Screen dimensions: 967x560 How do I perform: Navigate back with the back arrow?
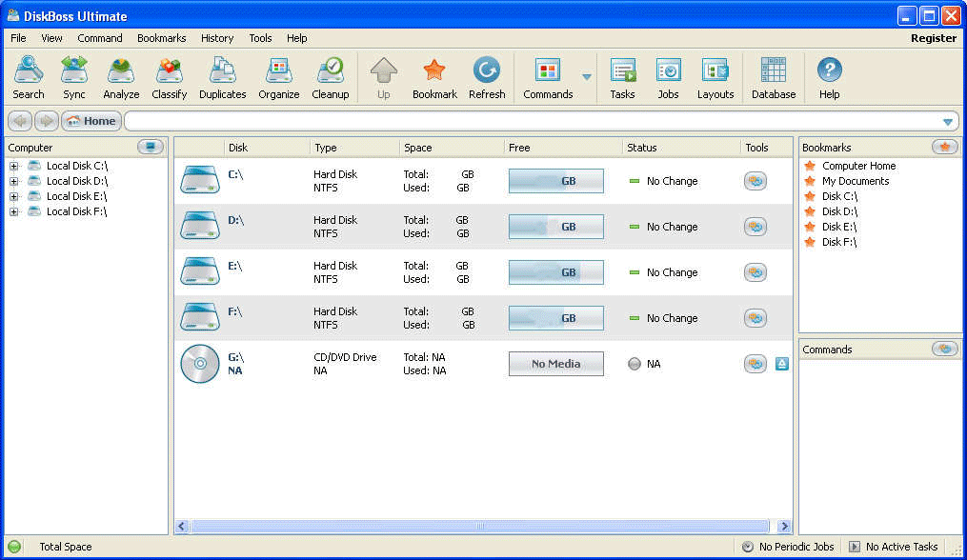click(x=20, y=121)
